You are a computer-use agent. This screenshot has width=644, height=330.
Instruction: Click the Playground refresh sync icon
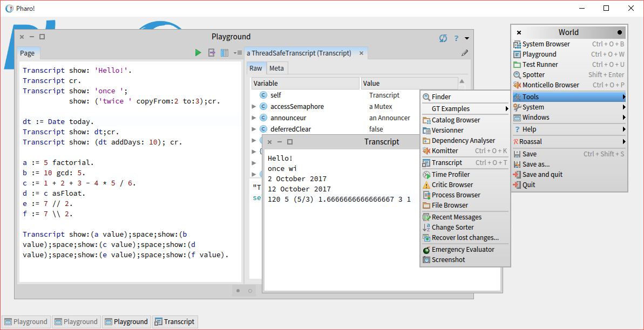(x=443, y=38)
